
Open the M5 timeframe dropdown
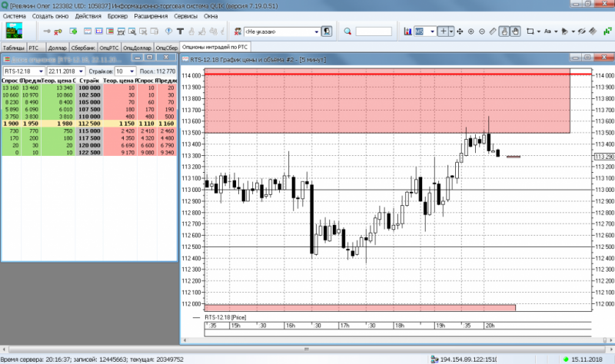(432, 31)
